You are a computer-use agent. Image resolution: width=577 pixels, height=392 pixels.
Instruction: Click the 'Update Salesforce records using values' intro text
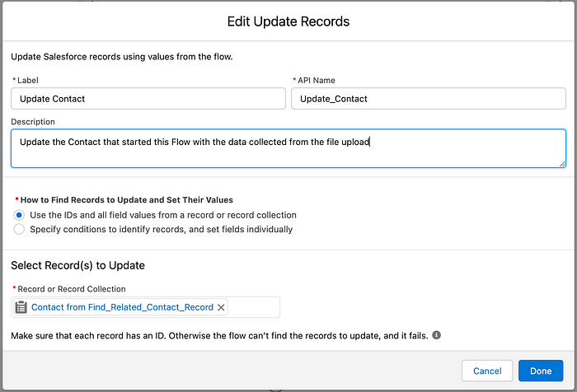(x=122, y=57)
